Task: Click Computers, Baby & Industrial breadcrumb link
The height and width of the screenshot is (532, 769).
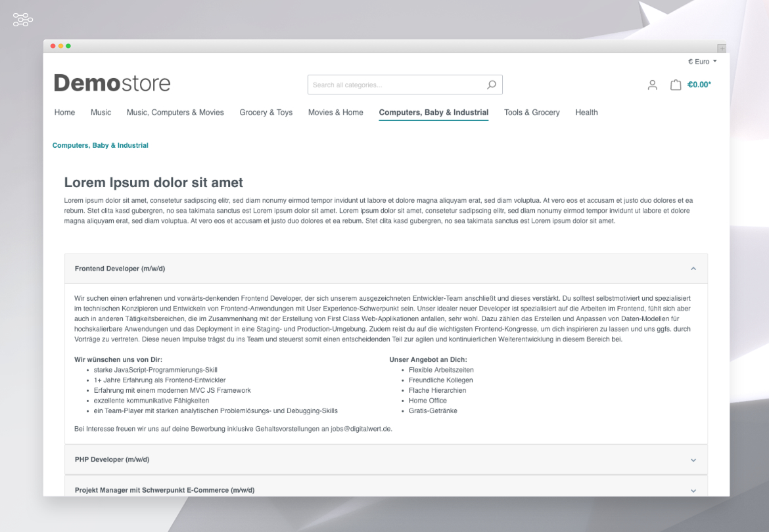Action: click(x=100, y=146)
